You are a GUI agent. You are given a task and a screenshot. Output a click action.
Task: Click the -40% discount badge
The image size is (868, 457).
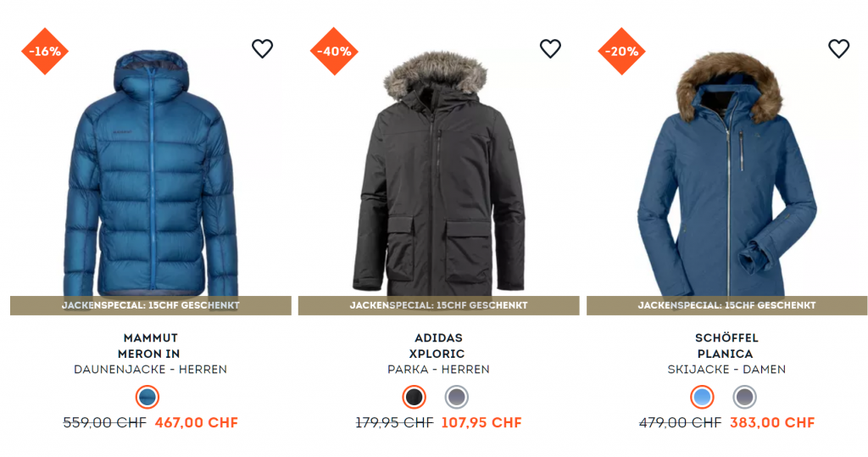pyautogui.click(x=334, y=51)
